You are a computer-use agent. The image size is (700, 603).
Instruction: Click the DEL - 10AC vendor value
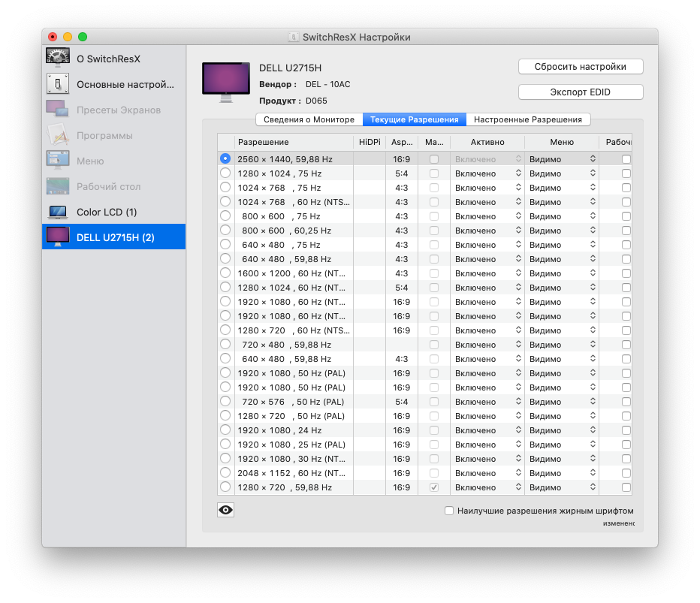click(x=327, y=84)
